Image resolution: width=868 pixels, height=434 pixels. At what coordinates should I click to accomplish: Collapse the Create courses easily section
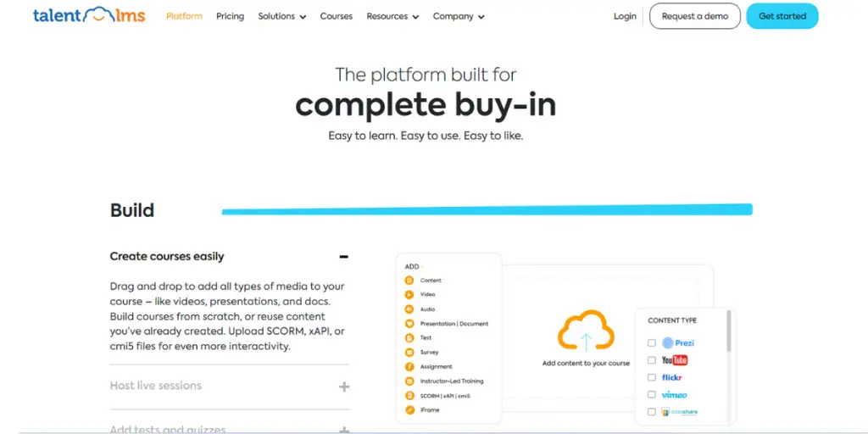(343, 257)
